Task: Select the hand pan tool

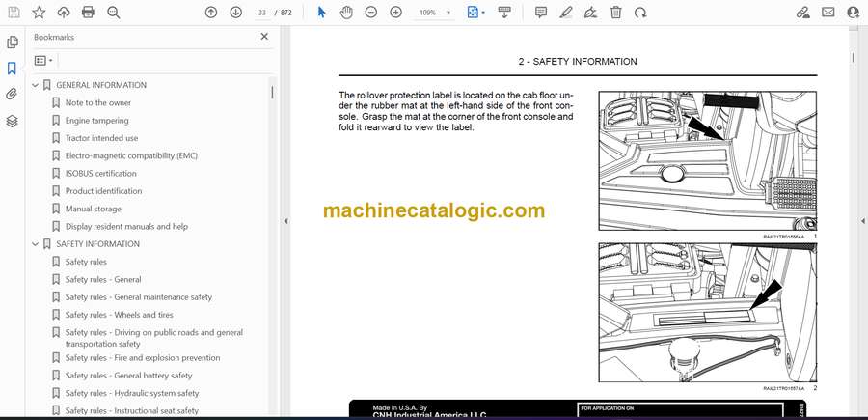Action: (x=346, y=13)
